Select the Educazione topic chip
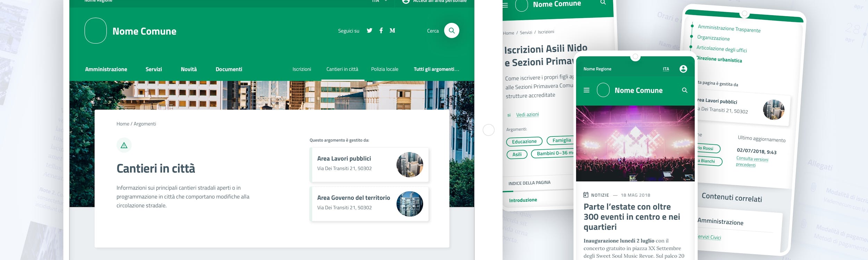The width and height of the screenshot is (868, 260). pyautogui.click(x=524, y=141)
